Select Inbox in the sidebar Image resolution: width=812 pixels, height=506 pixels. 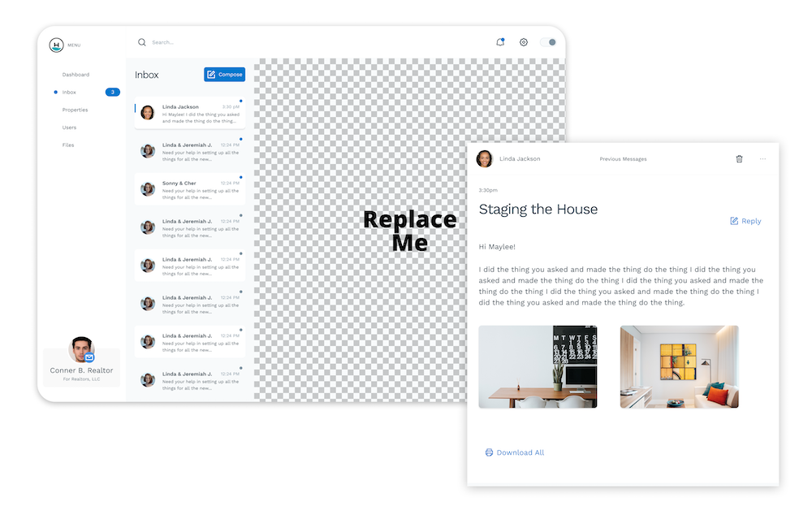point(69,93)
